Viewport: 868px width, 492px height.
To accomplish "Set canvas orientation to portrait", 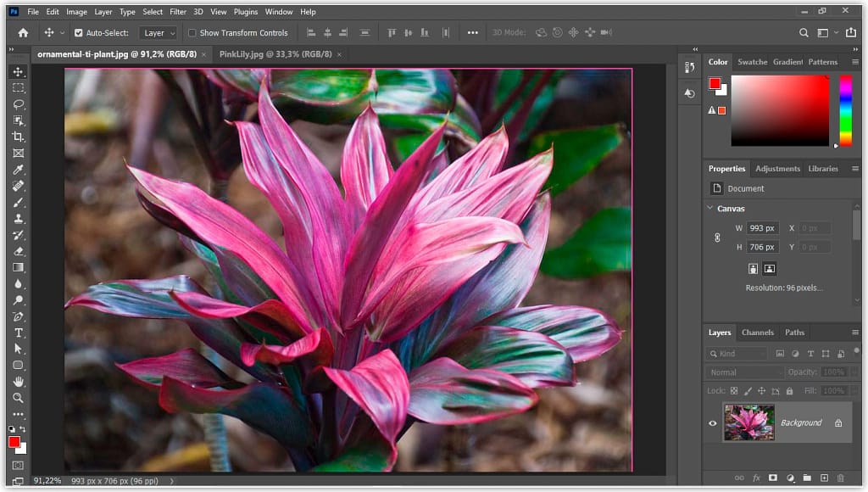I will [x=753, y=269].
